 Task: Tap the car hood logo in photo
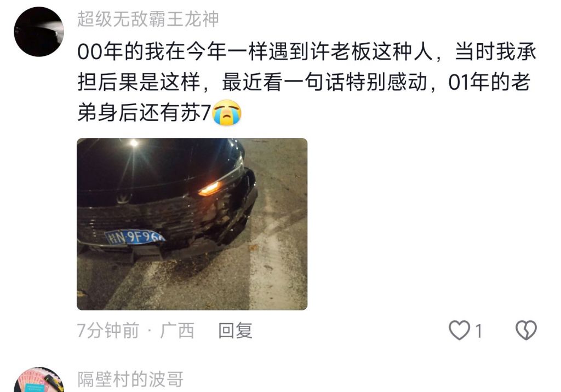click(124, 198)
